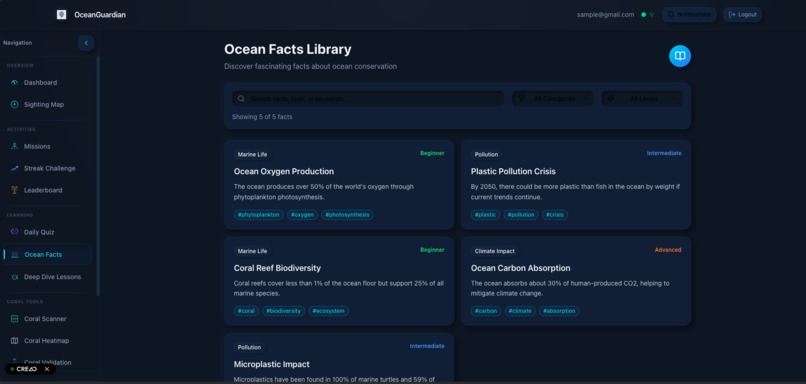Click the Sighting Map compass icon
Screen dimensions: 806x384
point(14,104)
